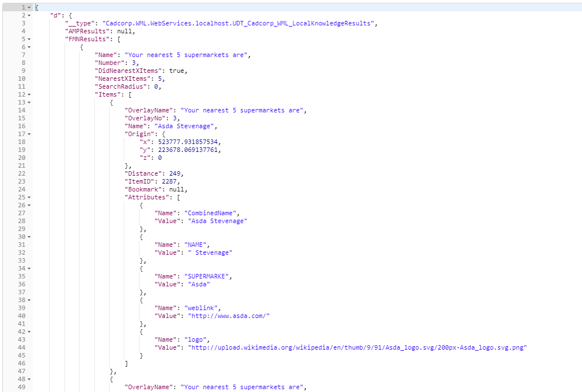This screenshot has width=582, height=392.
Task: Click line number 21 in the gutter
Action: [x=21, y=165]
